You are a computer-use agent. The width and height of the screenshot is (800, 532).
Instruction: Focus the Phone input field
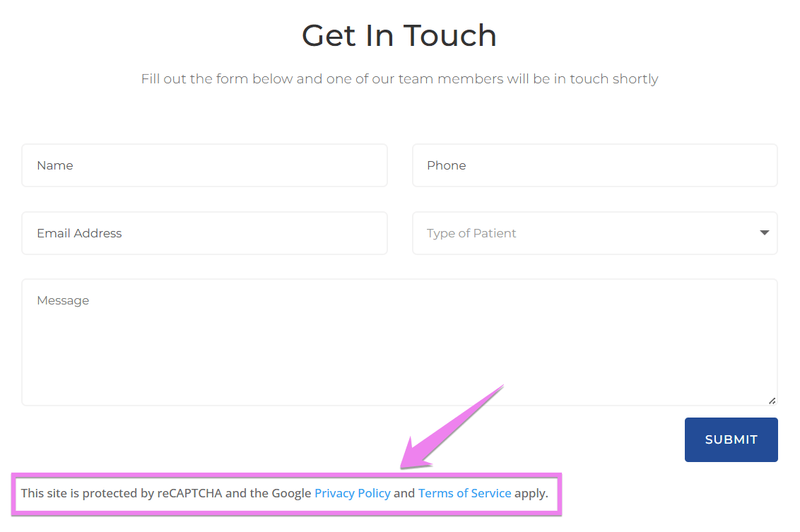594,165
